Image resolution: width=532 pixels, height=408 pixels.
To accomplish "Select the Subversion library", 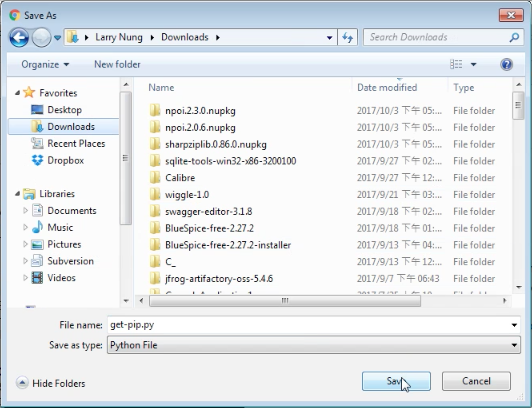I will point(70,261).
